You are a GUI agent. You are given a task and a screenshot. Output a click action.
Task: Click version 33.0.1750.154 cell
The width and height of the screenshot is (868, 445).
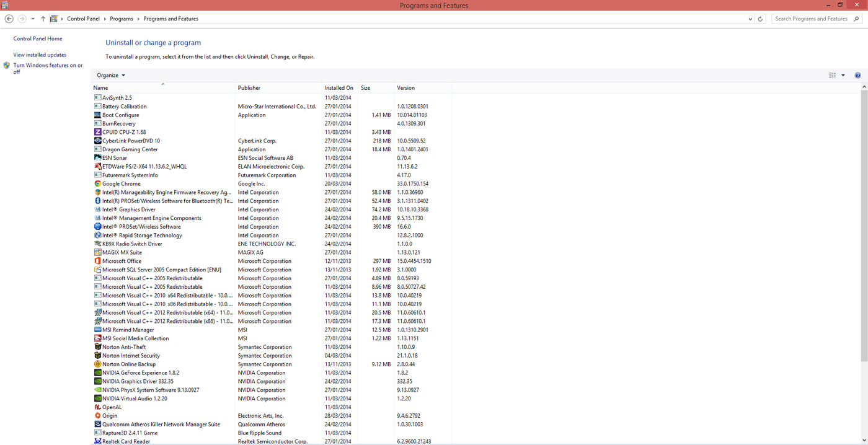coord(413,184)
